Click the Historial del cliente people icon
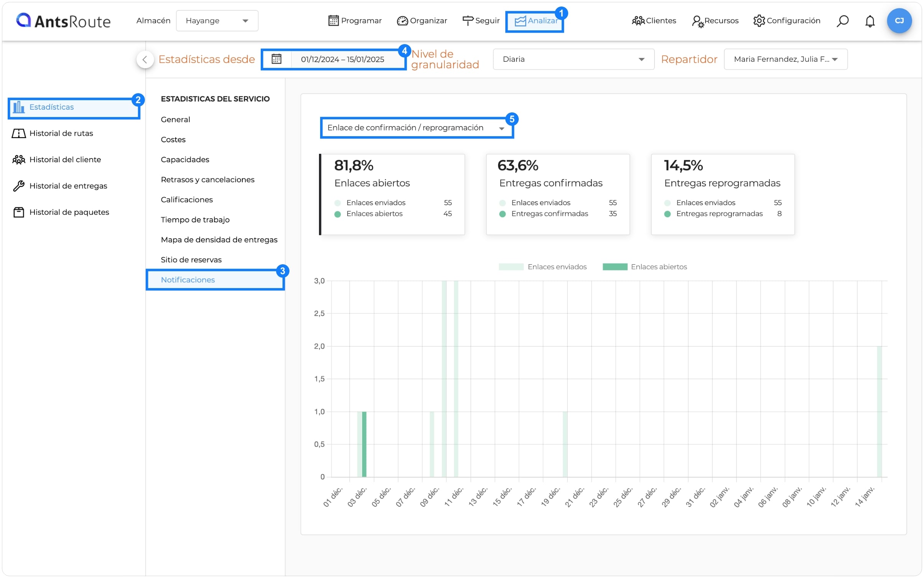This screenshot has width=924, height=578. [18, 160]
